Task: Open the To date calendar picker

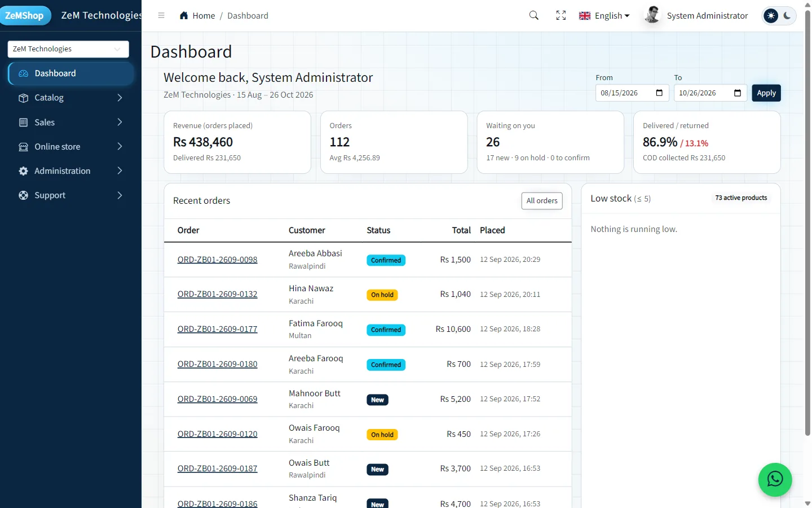Action: tap(738, 93)
